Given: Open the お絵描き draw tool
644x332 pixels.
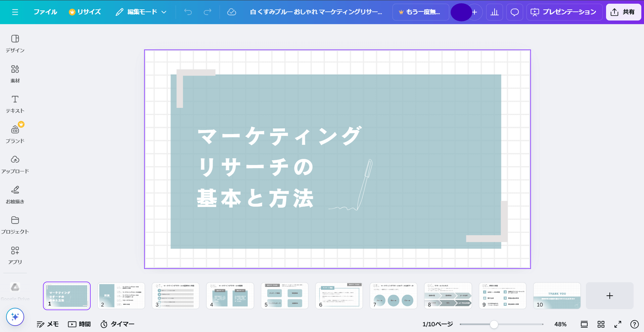Looking at the screenshot, I should [x=15, y=195].
